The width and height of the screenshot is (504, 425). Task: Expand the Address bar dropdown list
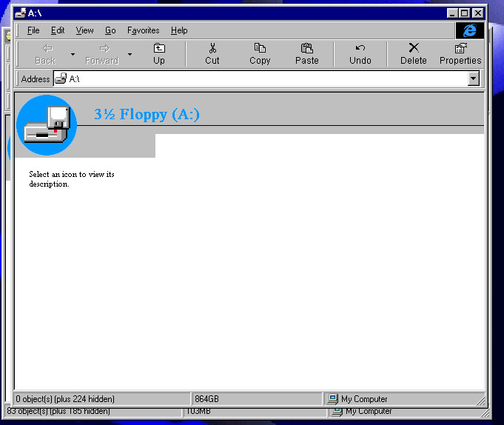click(474, 78)
